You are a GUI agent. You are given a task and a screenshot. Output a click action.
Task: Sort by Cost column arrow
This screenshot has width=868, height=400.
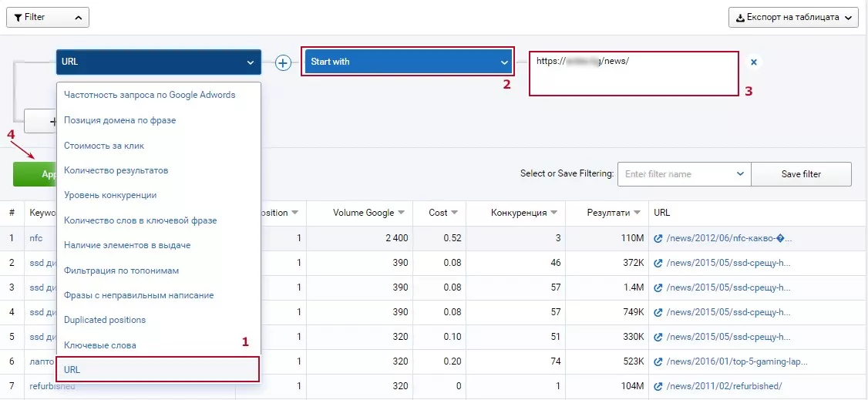[x=455, y=213]
